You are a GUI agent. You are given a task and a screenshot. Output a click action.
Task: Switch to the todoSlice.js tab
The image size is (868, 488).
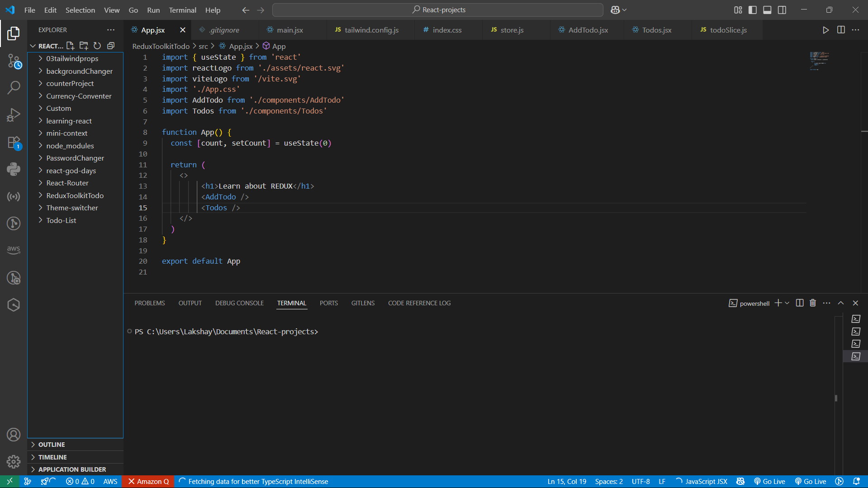click(728, 30)
